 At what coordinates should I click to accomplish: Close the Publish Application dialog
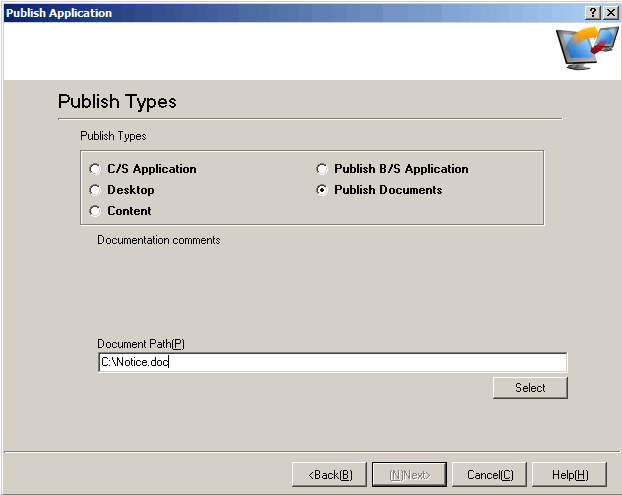tap(609, 12)
